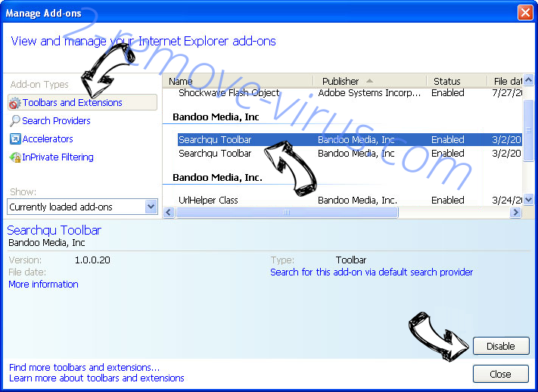Select the highlighted Searchqu Toolbar row

(x=350, y=140)
